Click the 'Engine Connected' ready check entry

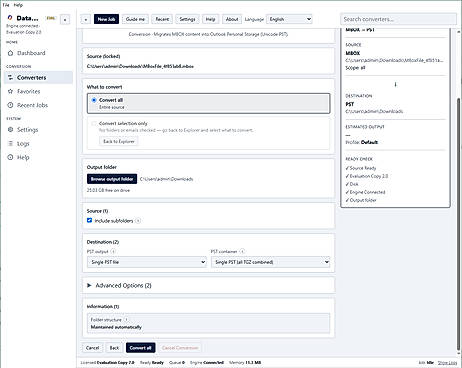click(365, 192)
